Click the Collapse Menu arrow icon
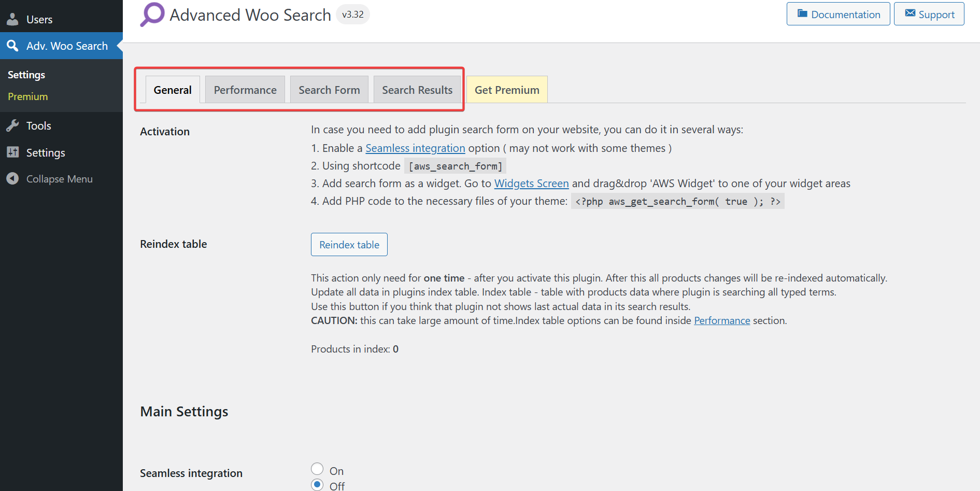980x491 pixels. pos(12,178)
